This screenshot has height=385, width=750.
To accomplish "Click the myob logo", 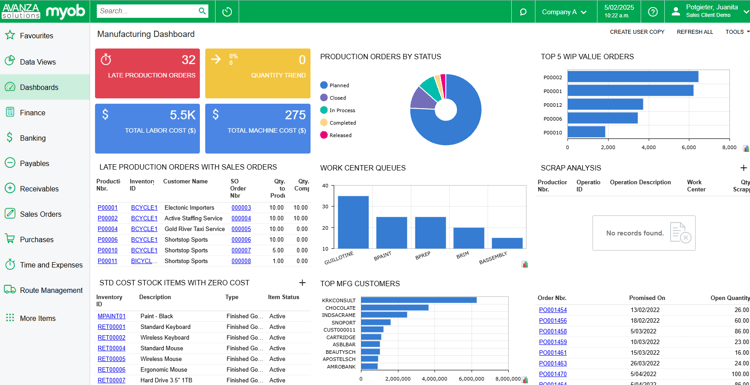I will point(66,11).
